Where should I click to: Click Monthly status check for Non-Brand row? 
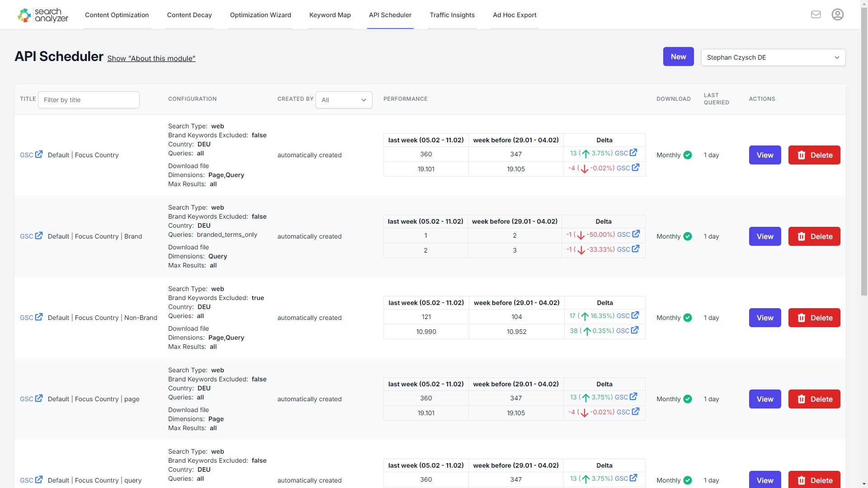pyautogui.click(x=688, y=318)
